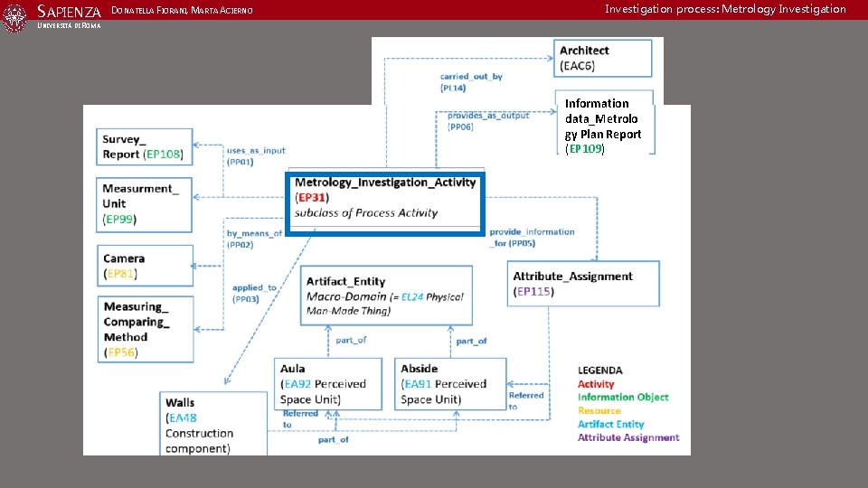Screen dimensions: 868x488
Task: Click the 'provide_information_for (PP05)' label
Action: point(532,238)
